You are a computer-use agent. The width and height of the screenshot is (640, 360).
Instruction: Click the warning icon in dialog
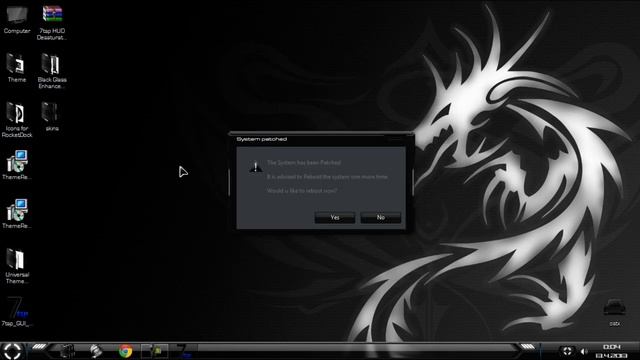(256, 166)
